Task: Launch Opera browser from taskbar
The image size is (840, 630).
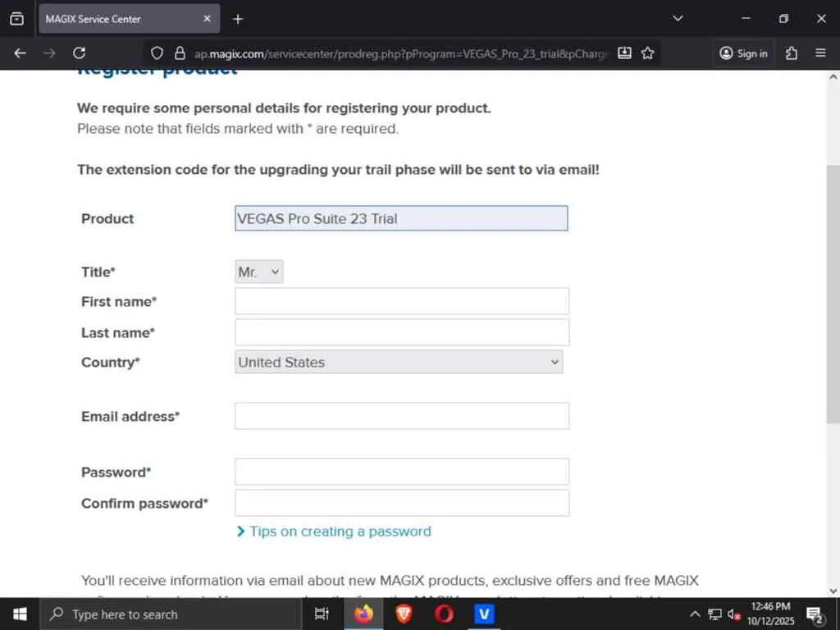Action: pos(444,614)
